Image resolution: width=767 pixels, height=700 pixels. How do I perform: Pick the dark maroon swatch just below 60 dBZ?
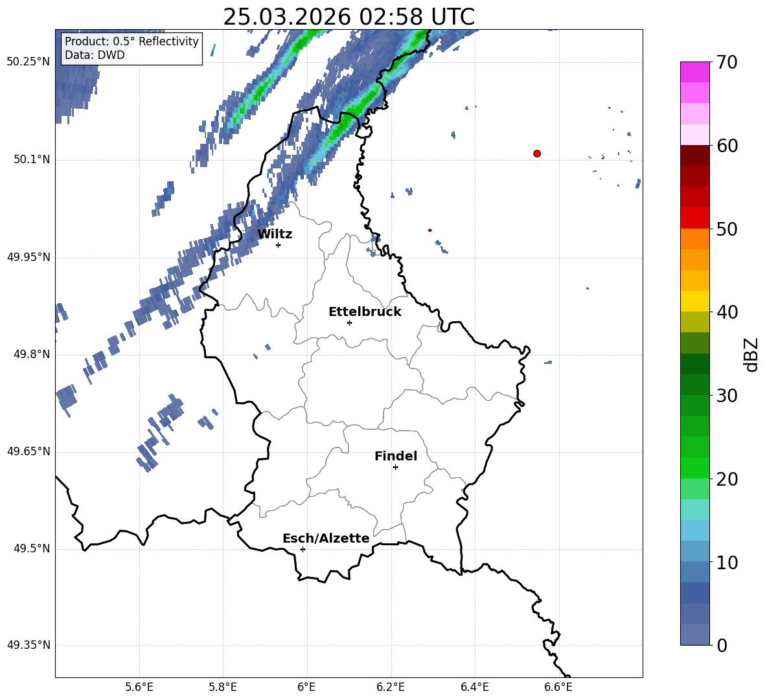tap(694, 155)
